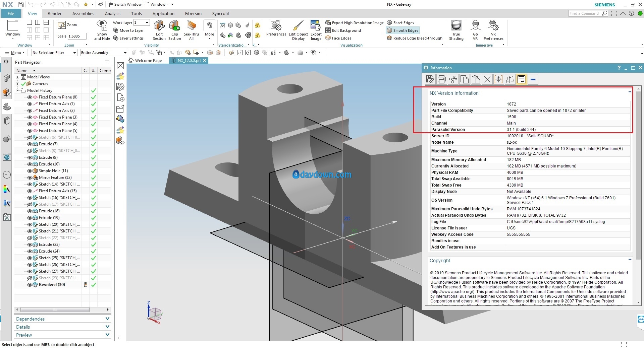The width and height of the screenshot is (644, 348).
Task: Toggle visibility of Extrude (7)
Action: [x=30, y=144]
